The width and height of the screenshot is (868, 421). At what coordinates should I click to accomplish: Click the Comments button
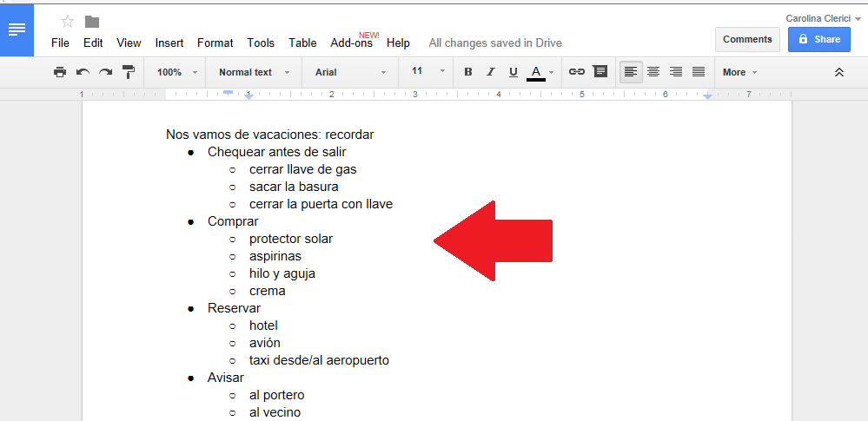(x=747, y=39)
